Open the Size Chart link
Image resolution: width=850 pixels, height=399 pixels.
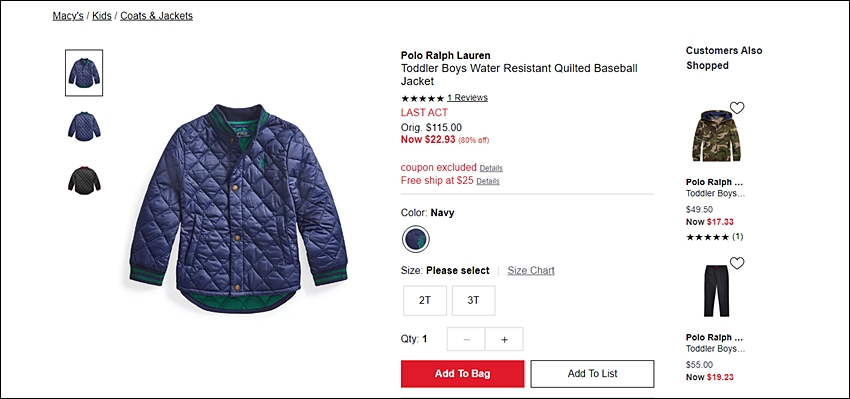(531, 271)
